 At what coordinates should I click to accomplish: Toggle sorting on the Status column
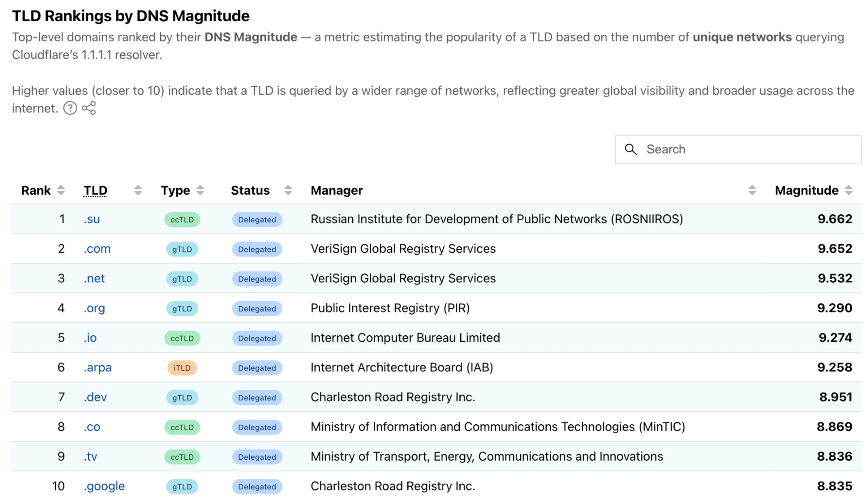point(287,190)
